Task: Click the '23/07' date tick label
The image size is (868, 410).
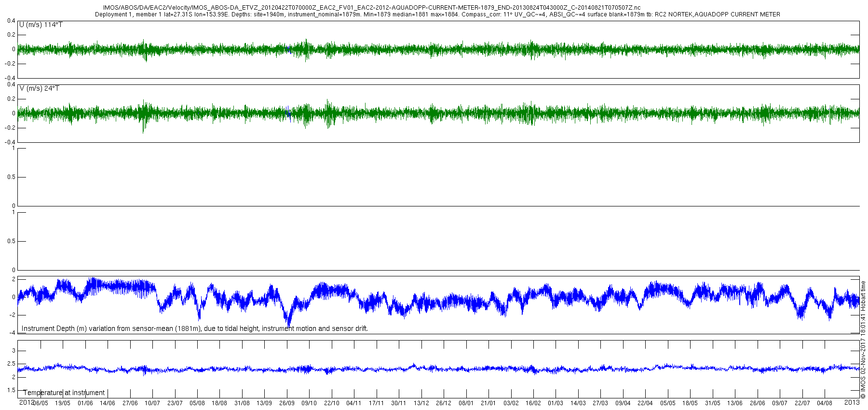Action: tap(175, 403)
